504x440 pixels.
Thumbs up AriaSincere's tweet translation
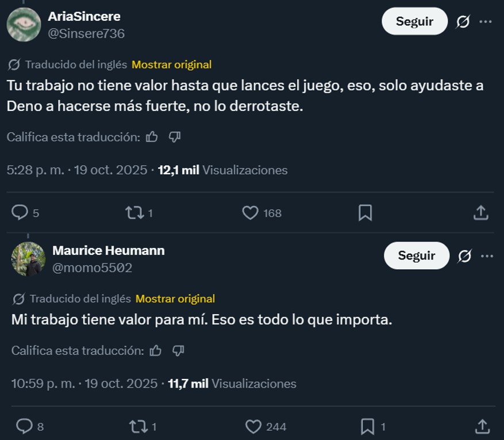point(152,137)
